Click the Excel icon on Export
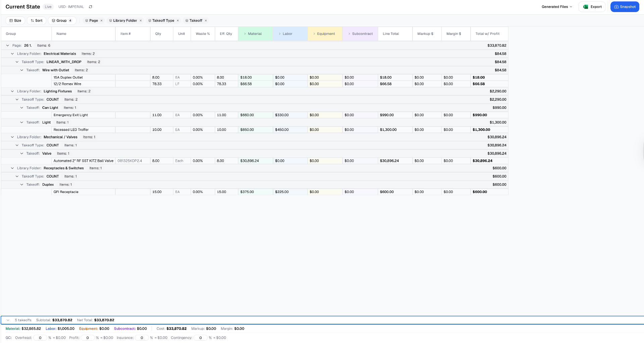The width and height of the screenshot is (644, 343). coord(586,7)
